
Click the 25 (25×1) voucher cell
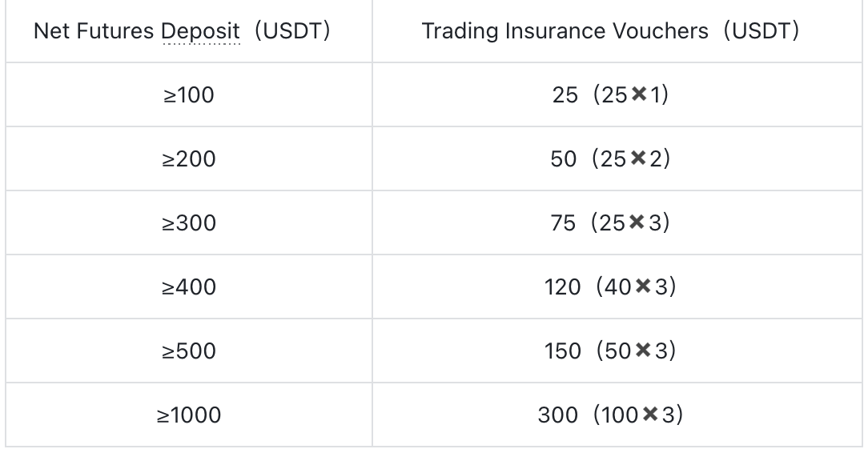[x=617, y=94]
